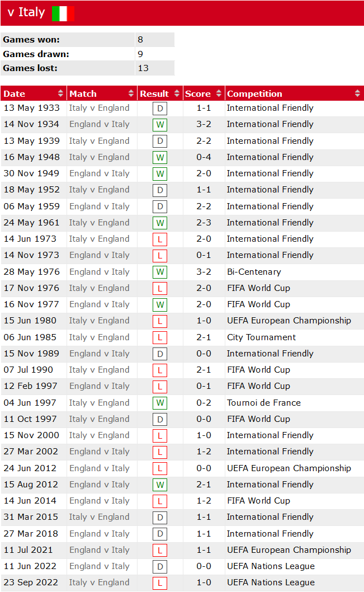Click the Italy v England match on 16 May 1948
Image resolution: width=364 pixels, height=592 pixels.
pyautogui.click(x=99, y=157)
